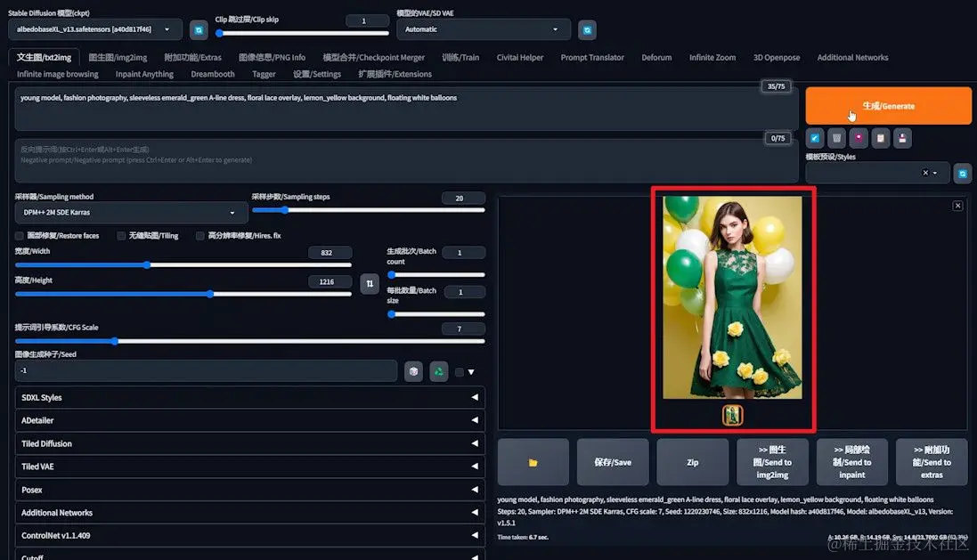Expand the ADetailer section
977x560 pixels.
(x=249, y=420)
